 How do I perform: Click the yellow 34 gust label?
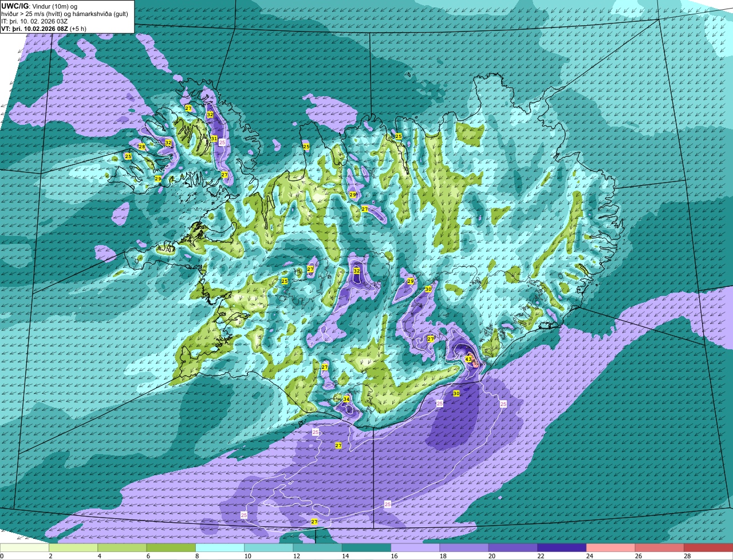(x=346, y=399)
